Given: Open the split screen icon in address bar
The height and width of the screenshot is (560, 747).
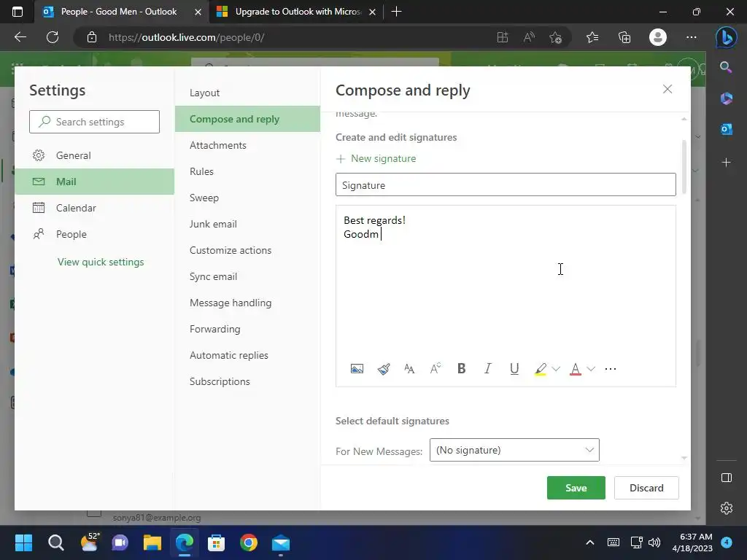Looking at the screenshot, I should tap(503, 37).
